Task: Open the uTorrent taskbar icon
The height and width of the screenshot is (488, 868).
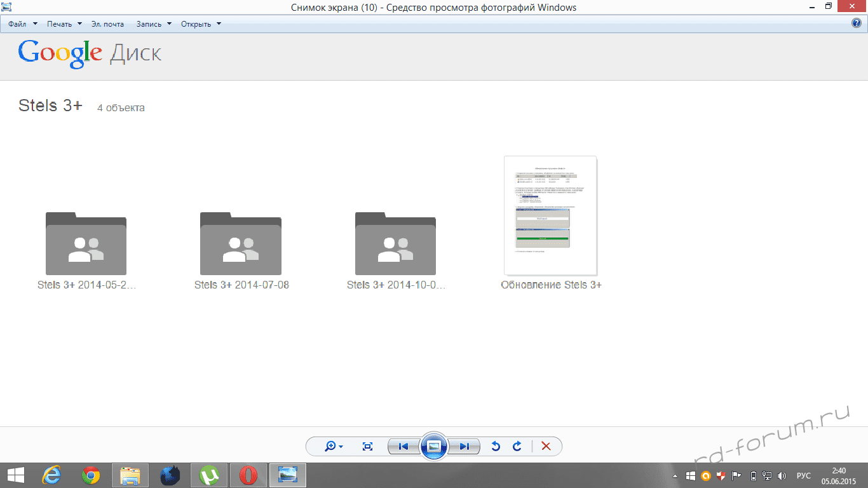Action: pyautogui.click(x=209, y=475)
